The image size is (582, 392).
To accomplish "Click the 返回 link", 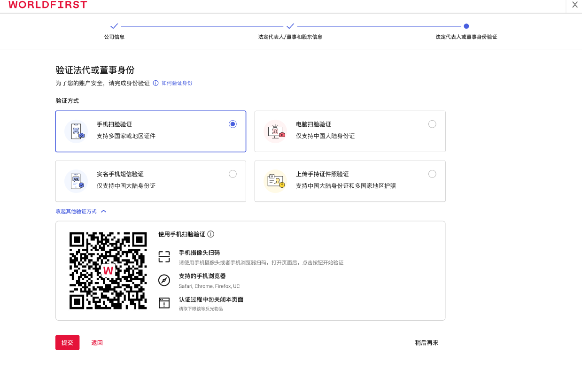I will (x=97, y=342).
